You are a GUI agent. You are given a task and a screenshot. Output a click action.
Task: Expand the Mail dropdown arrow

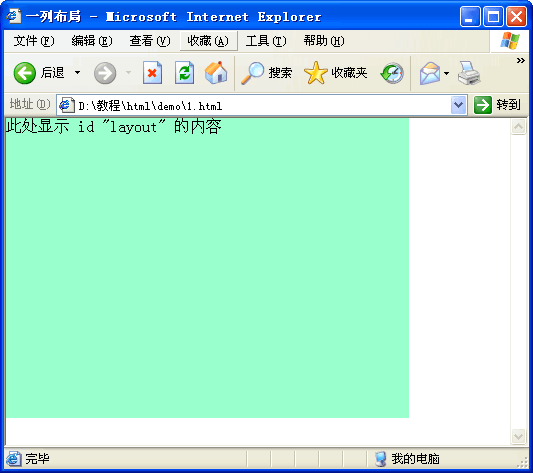click(447, 73)
